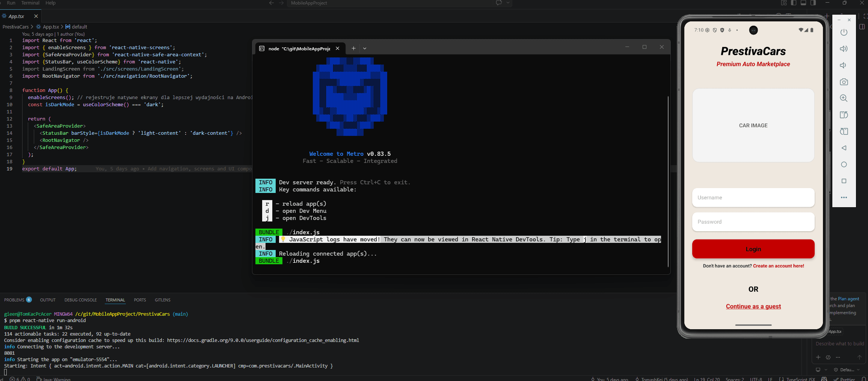
Task: Click Copilot icon in status bar
Action: point(824,379)
